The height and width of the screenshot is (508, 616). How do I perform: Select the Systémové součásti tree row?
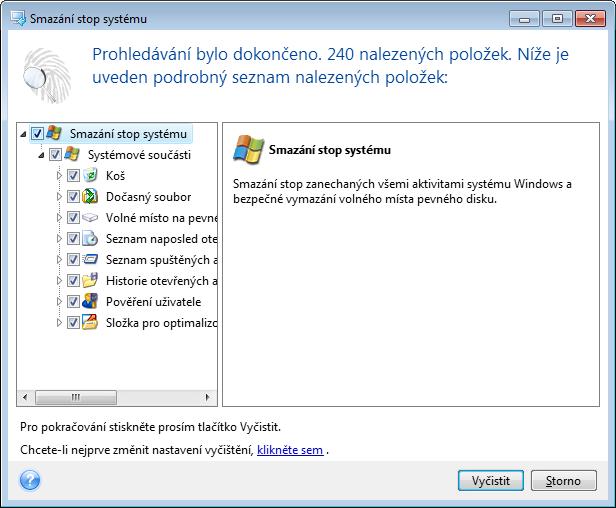point(139,155)
